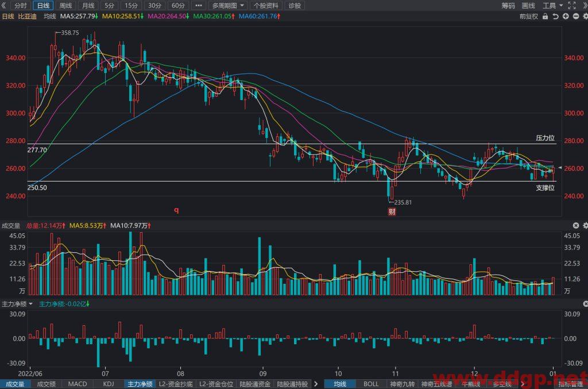Select the 神奇九转 indicator tab
This screenshot has width=588, height=389.
coord(402,384)
